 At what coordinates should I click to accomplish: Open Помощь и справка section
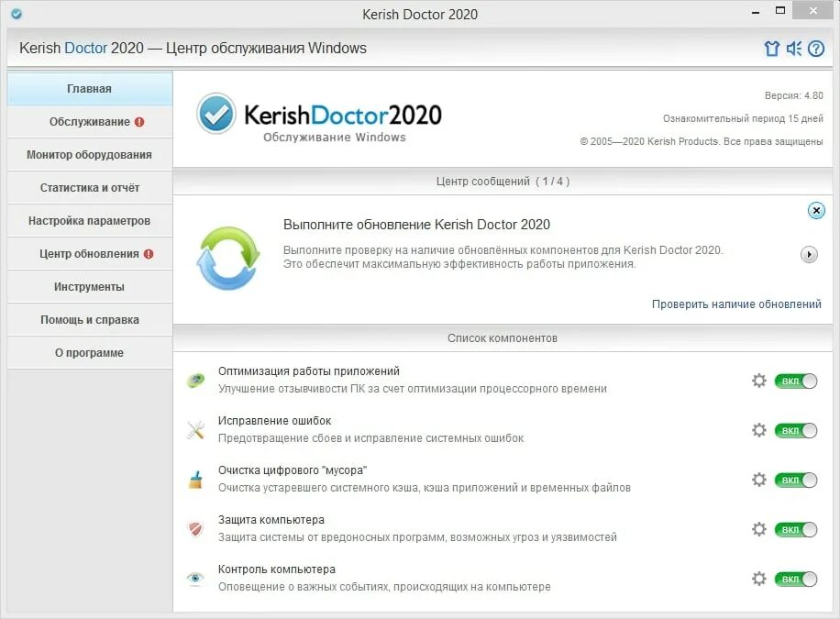click(x=90, y=320)
